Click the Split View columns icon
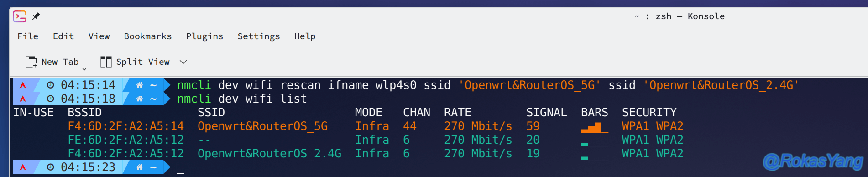This screenshot has width=868, height=177. [x=106, y=62]
